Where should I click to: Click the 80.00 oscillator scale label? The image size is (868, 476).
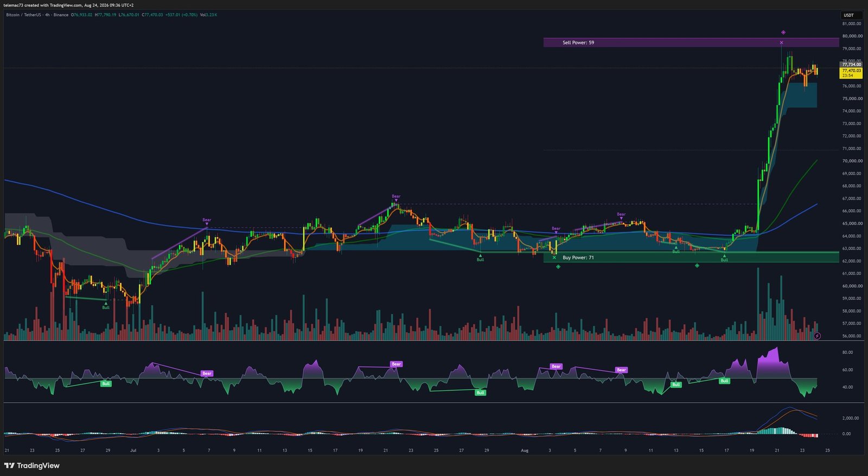(x=847, y=352)
